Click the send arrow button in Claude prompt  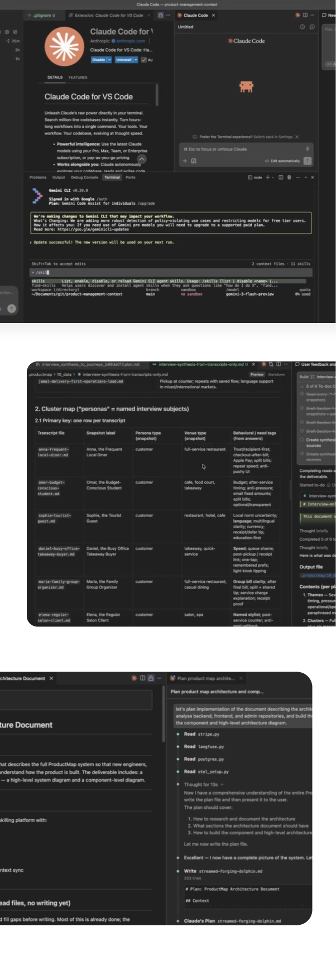click(x=308, y=161)
